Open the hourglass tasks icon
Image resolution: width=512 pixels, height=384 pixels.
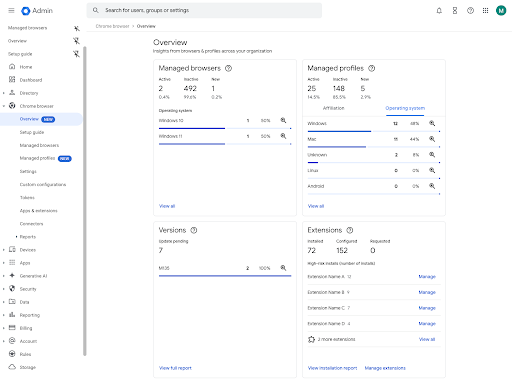click(455, 11)
